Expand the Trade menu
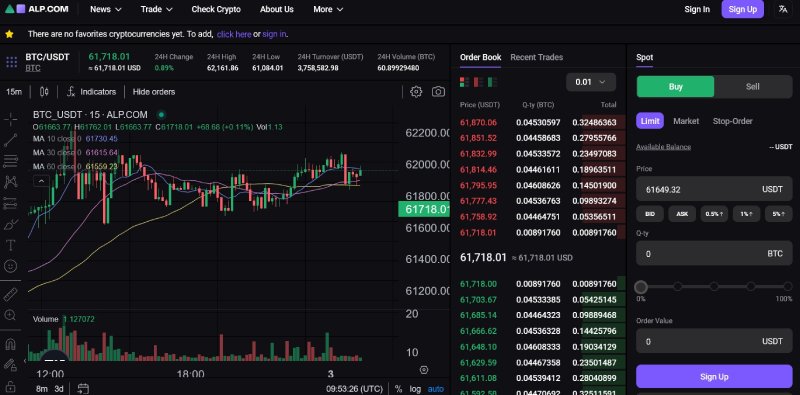The height and width of the screenshot is (395, 800). 157,9
